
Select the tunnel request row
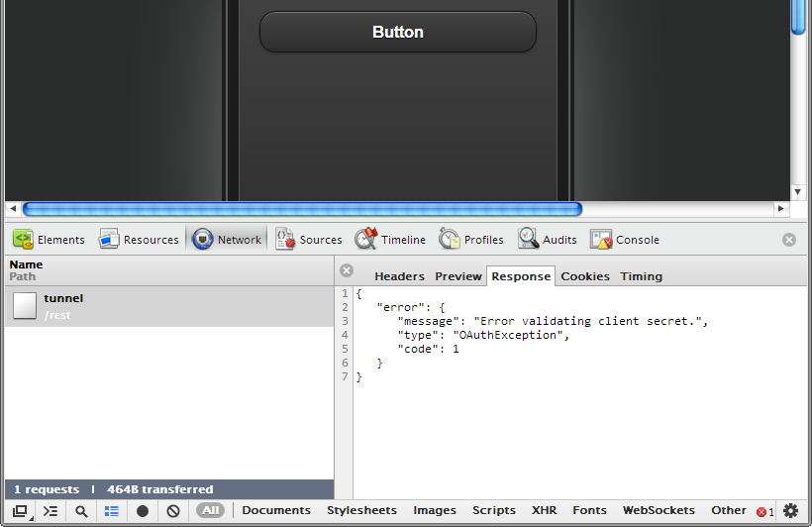pos(168,306)
